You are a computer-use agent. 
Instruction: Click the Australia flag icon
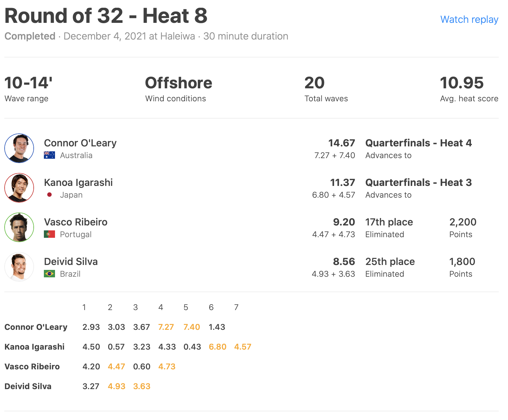49,155
